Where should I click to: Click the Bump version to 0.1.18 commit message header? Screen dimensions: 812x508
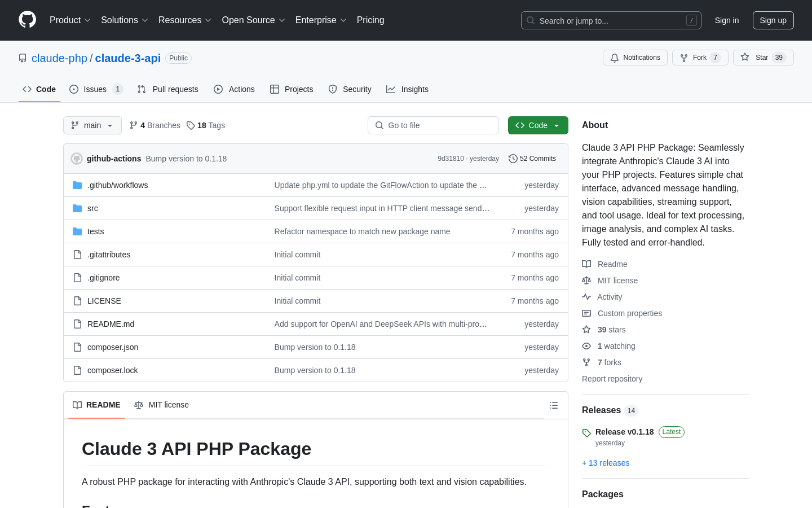point(186,159)
